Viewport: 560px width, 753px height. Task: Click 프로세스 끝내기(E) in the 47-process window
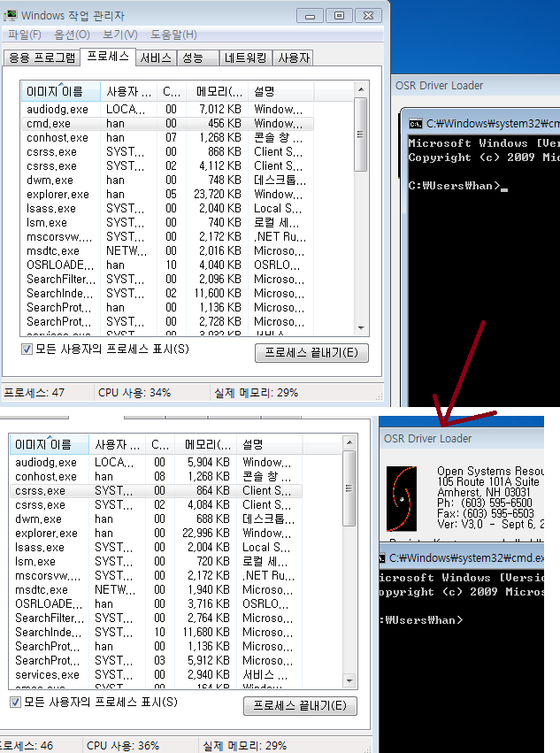pyautogui.click(x=311, y=353)
